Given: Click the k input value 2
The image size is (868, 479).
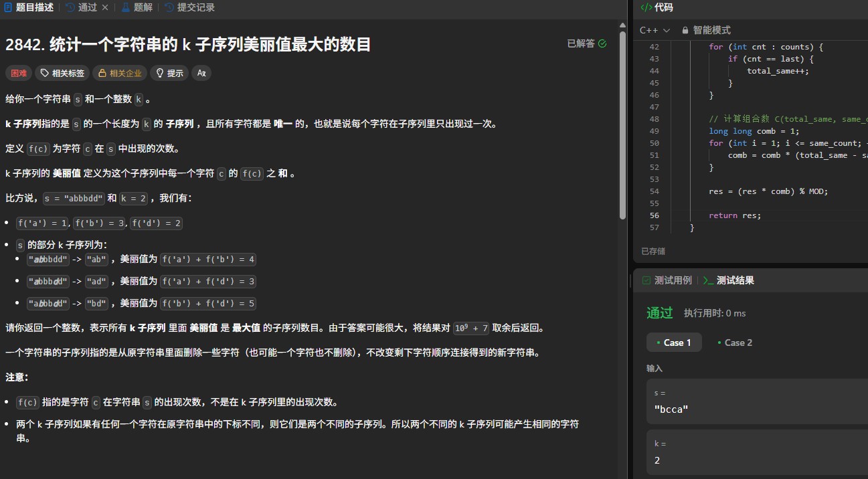Looking at the screenshot, I should 657,460.
